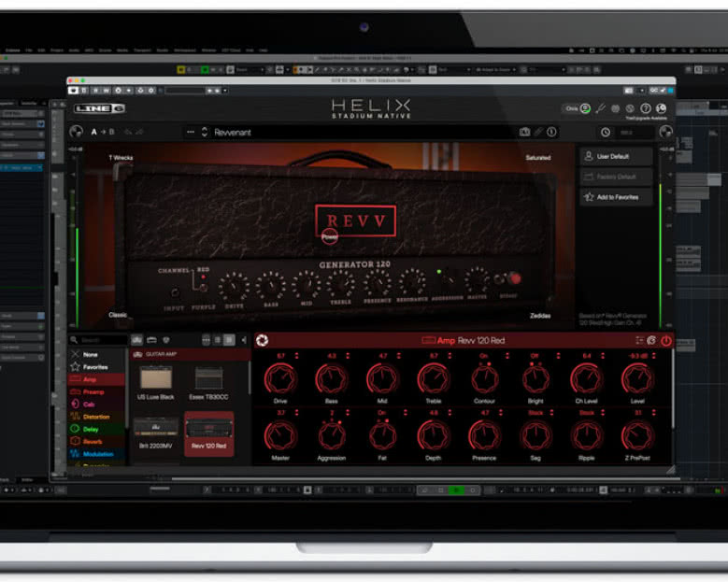The width and height of the screenshot is (728, 582).
Task: Click the User Default button
Action: pyautogui.click(x=617, y=156)
